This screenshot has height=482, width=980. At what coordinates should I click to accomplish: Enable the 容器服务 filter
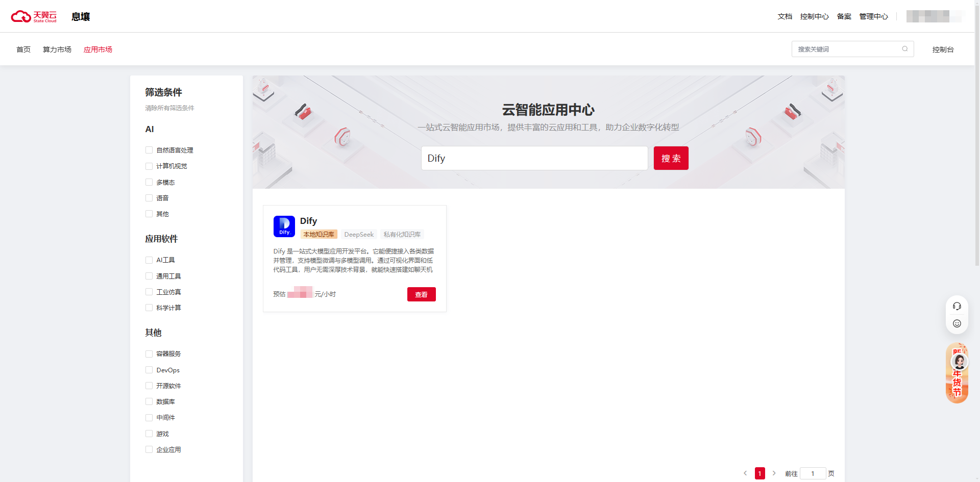point(149,354)
